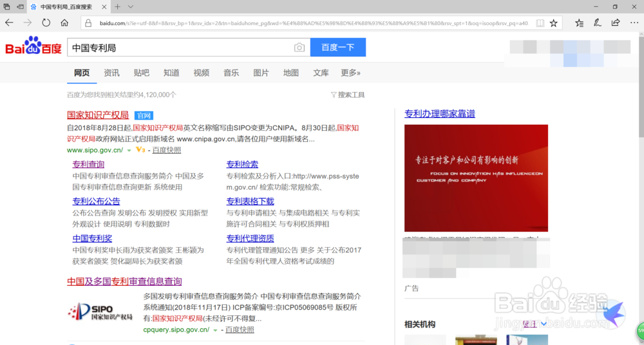This screenshot has height=345, width=644.
Task: Click cpquery.sipo.gov.cn/ green URL
Action: click(x=176, y=330)
